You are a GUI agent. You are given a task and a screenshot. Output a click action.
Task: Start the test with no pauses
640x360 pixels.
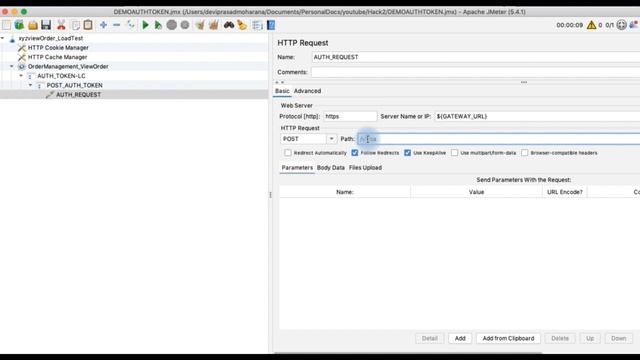(158, 25)
